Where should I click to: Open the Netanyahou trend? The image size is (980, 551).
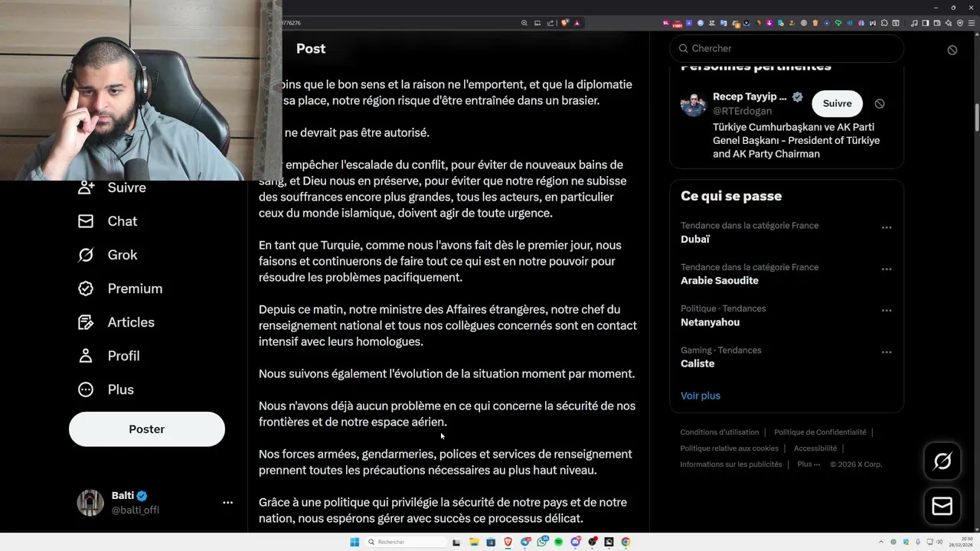710,322
